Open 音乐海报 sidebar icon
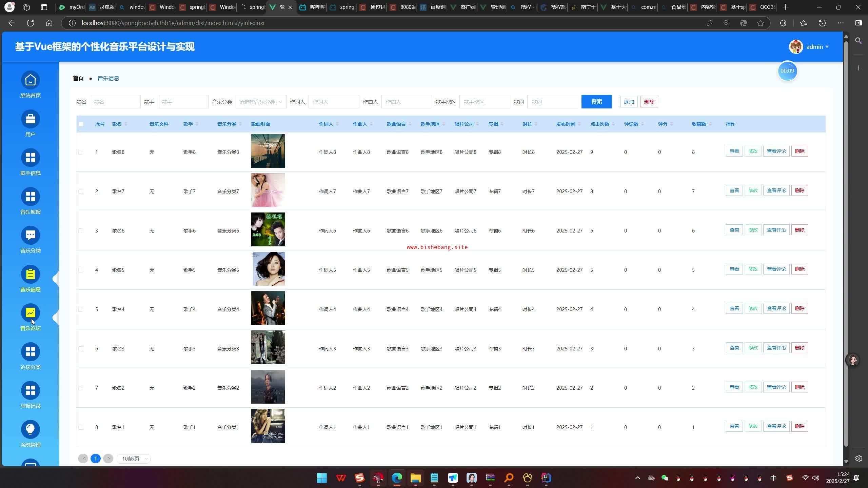The image size is (868, 488). (x=30, y=197)
